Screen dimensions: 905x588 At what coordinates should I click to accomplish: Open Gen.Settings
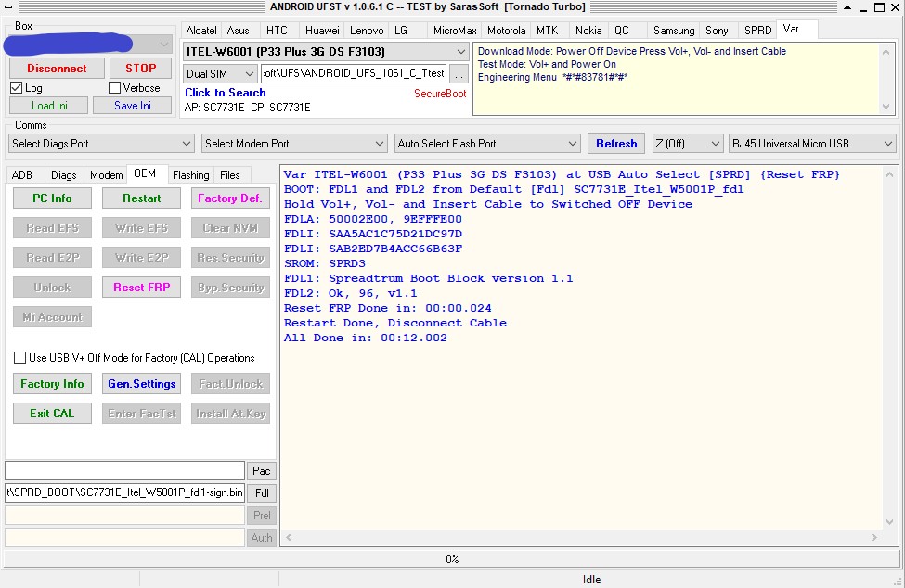[x=141, y=384]
